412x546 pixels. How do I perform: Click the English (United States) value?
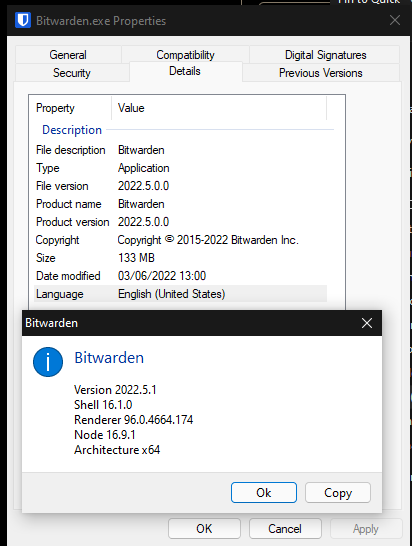click(x=172, y=294)
